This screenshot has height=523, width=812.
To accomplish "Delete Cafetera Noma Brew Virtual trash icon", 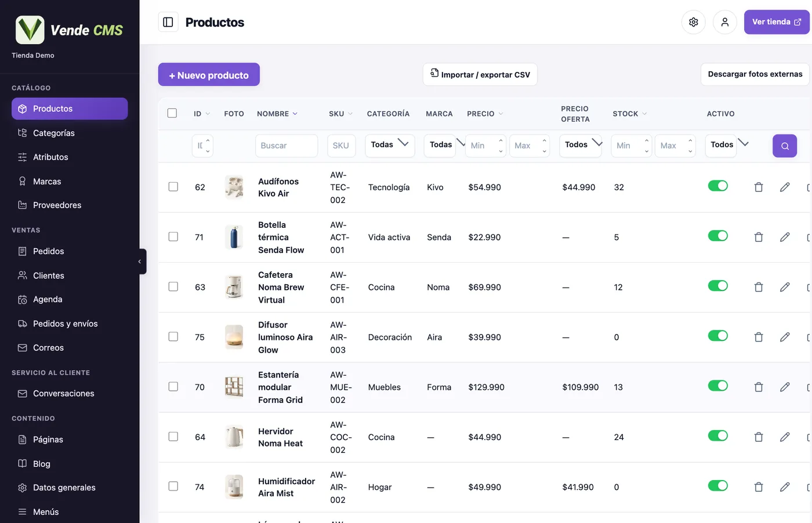I will [758, 287].
